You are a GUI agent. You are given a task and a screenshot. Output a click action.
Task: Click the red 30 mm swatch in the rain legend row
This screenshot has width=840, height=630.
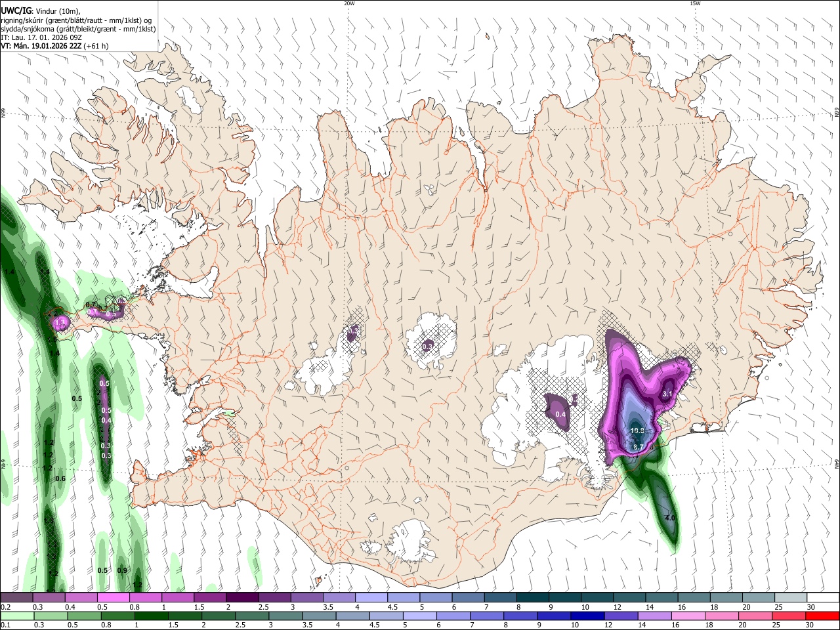823,616
